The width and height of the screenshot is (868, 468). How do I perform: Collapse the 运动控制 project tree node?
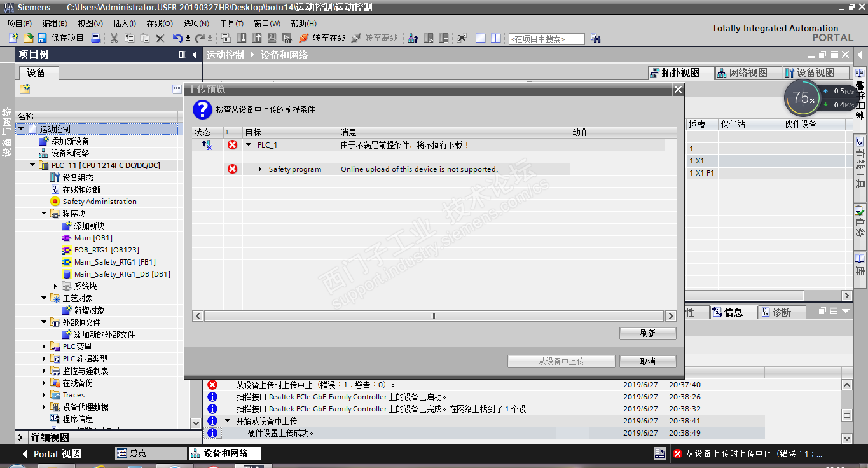(x=21, y=129)
